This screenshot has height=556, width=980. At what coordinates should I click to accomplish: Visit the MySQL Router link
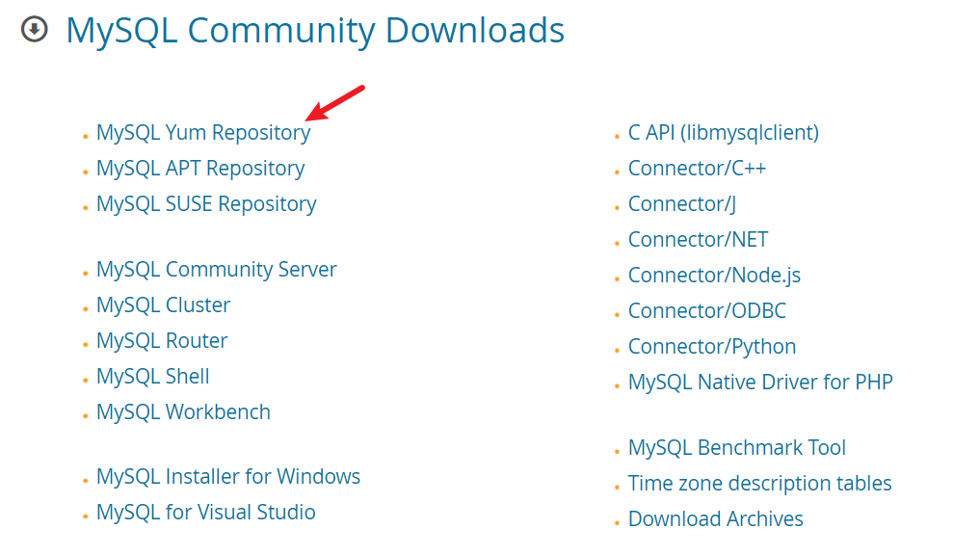(x=162, y=341)
